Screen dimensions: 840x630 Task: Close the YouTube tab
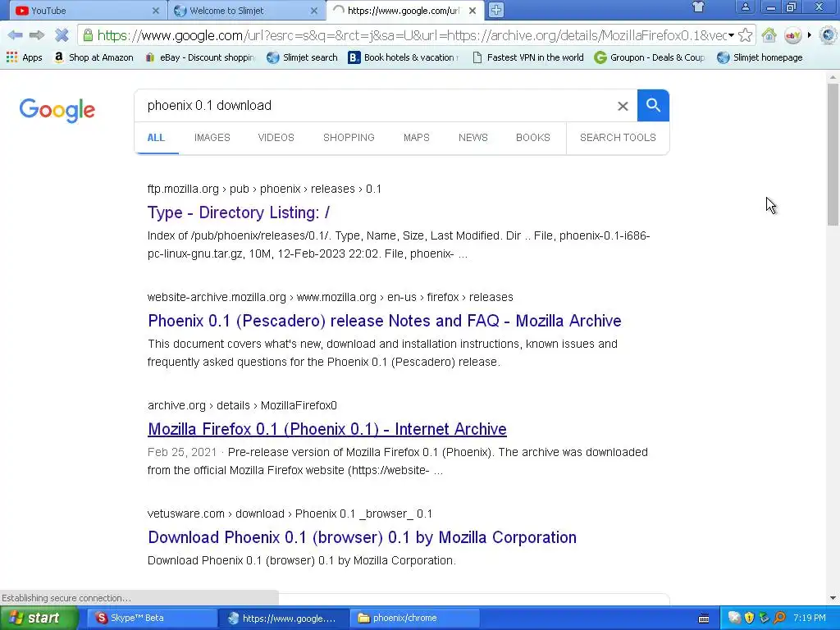click(x=155, y=10)
